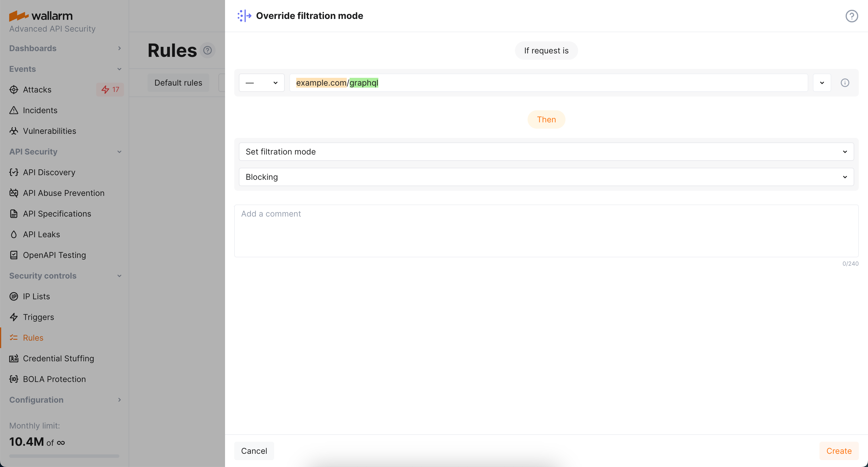Open API Discovery from the sidebar
The height and width of the screenshot is (467, 868).
point(49,172)
